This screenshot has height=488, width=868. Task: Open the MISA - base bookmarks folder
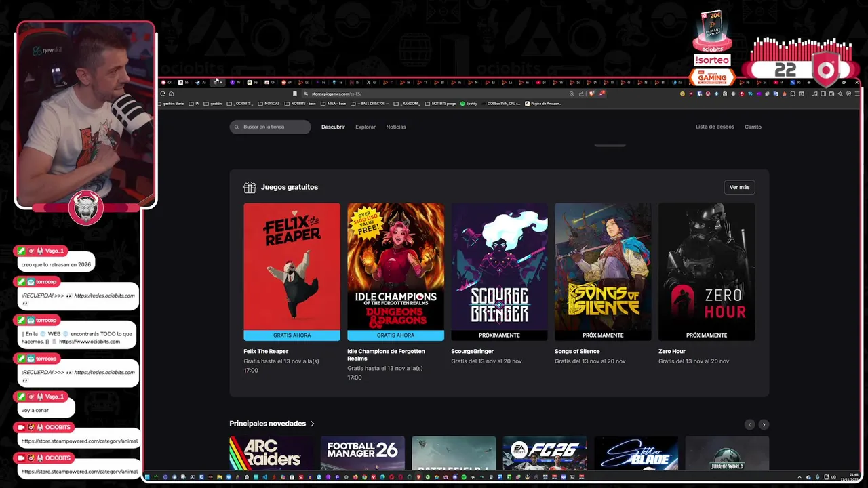[333, 104]
